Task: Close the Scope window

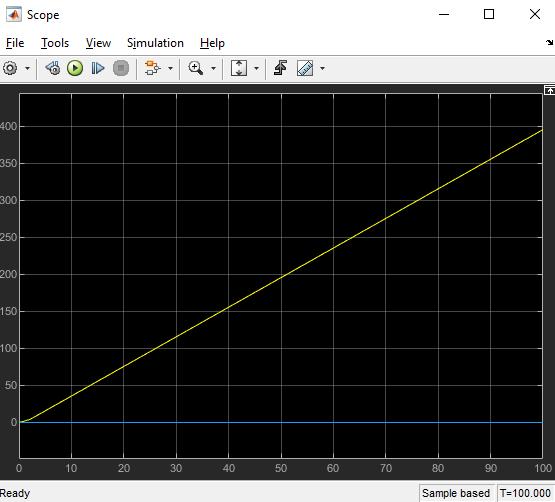Action: [x=535, y=15]
